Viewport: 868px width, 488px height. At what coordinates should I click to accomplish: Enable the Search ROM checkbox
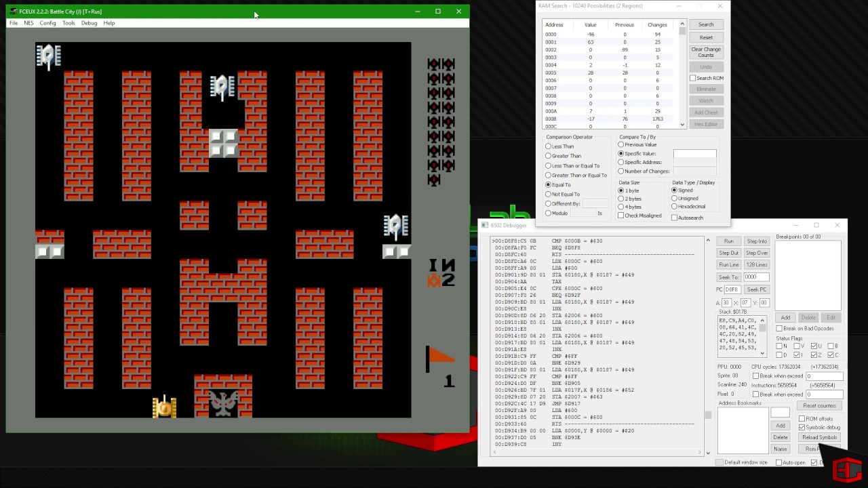693,78
